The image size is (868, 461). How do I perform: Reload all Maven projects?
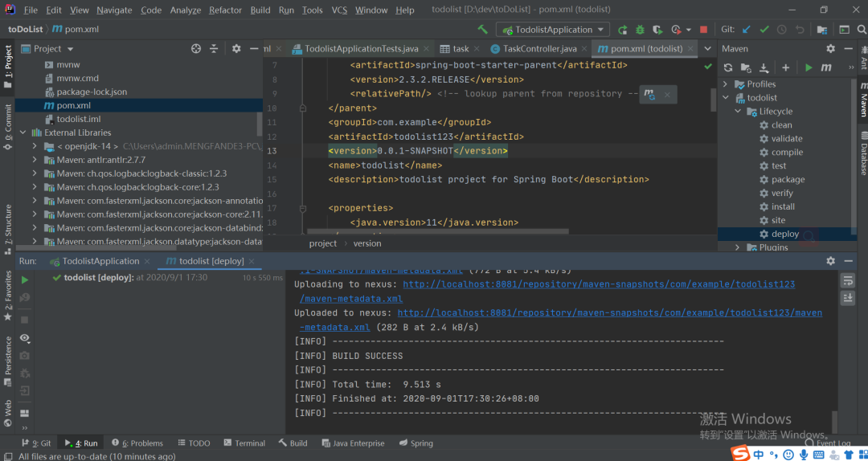pyautogui.click(x=728, y=68)
